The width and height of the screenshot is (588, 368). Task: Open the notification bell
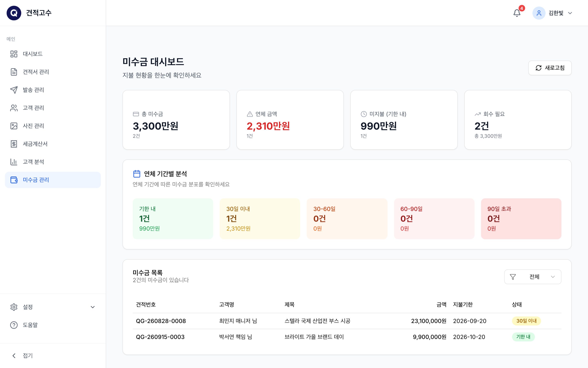point(517,13)
